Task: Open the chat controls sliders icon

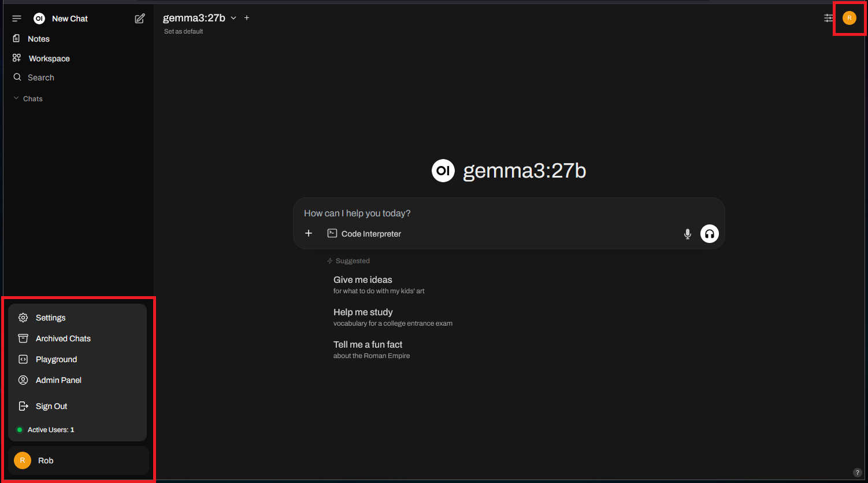Action: [829, 18]
